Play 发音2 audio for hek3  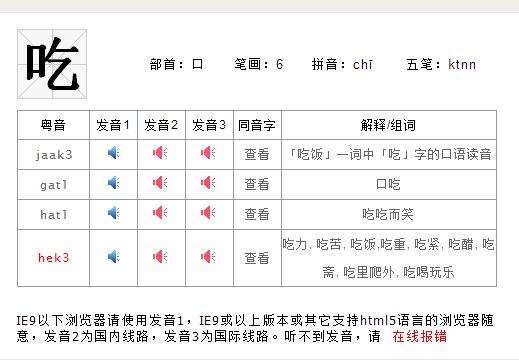160,257
